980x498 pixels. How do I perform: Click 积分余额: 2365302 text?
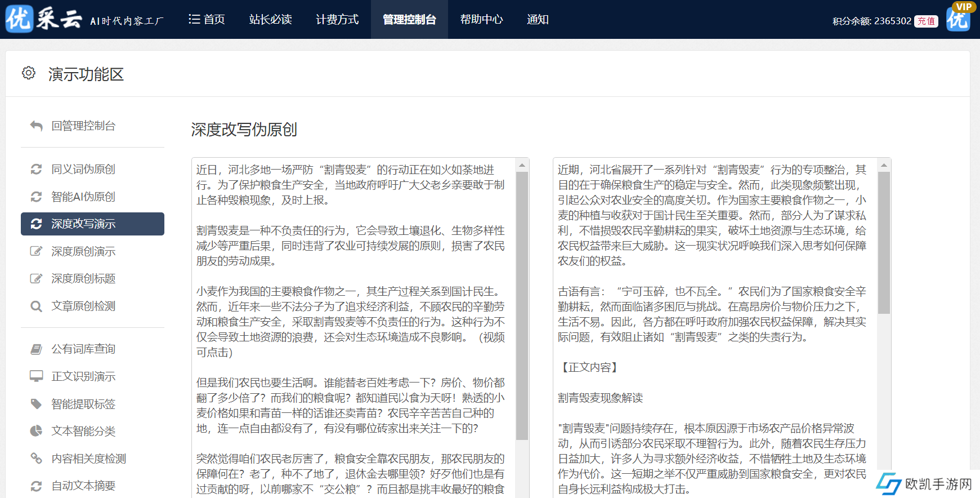(872, 21)
